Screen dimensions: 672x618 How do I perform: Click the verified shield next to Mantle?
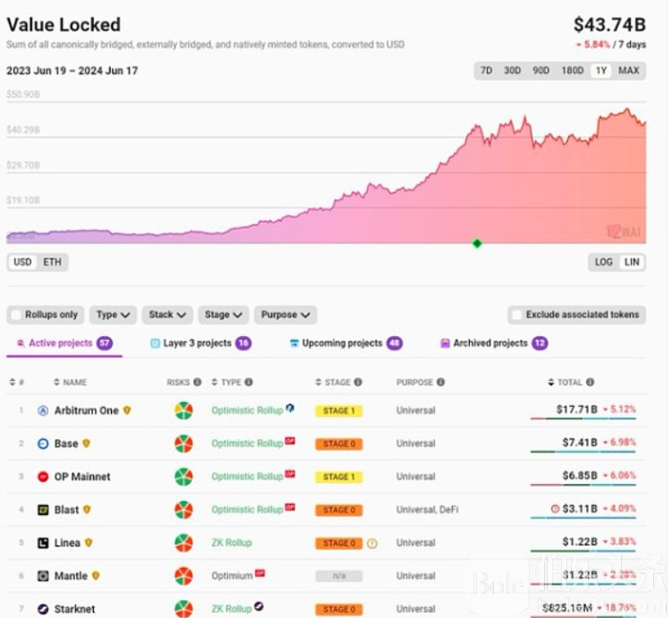(97, 576)
